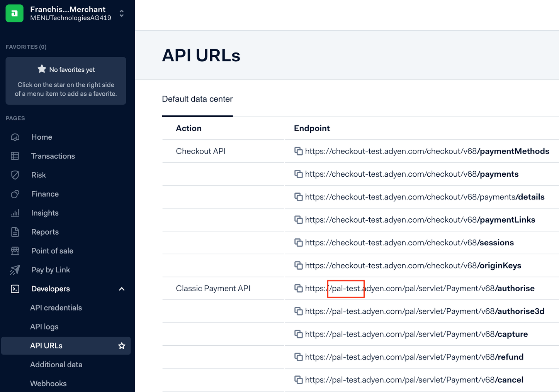Toggle favorite on the API URLs entry
This screenshot has width=559, height=392.
click(122, 346)
